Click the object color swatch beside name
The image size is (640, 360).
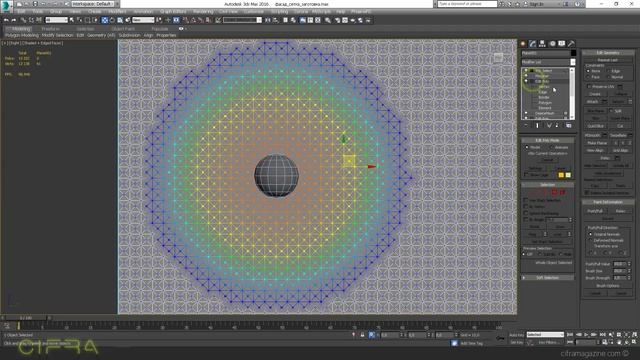pyautogui.click(x=573, y=53)
